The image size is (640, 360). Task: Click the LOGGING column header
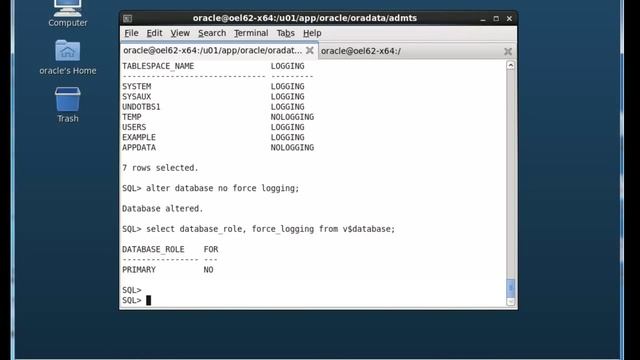coord(287,66)
